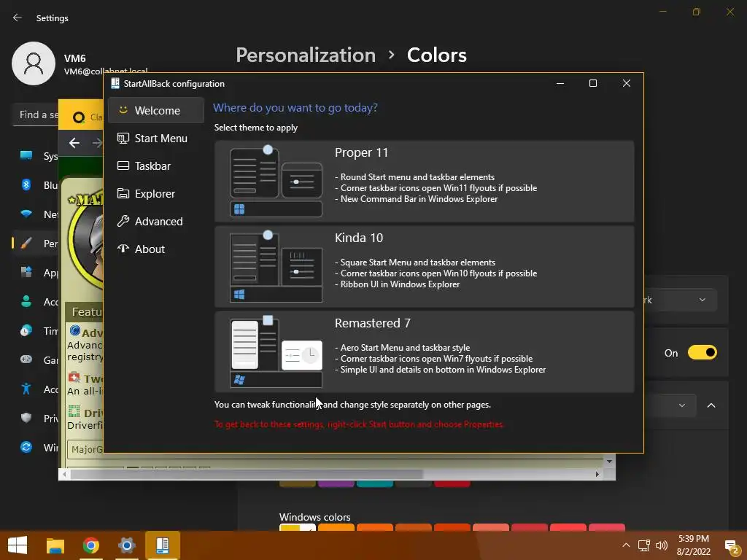Apply the Kinda 10 theme
Image resolution: width=747 pixels, height=560 pixels.
(x=424, y=267)
